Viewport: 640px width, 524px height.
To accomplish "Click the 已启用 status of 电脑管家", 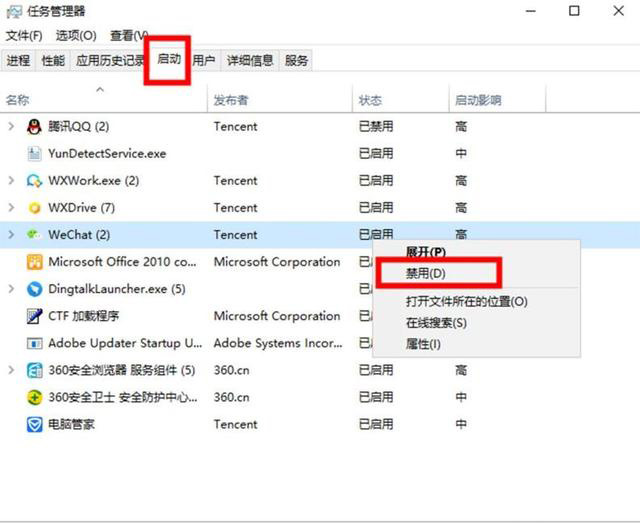I will 376,424.
